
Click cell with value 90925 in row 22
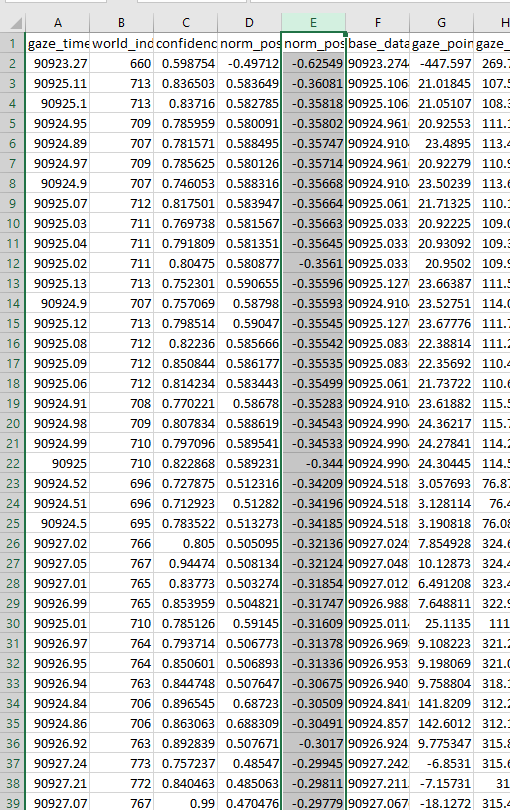click(57, 464)
